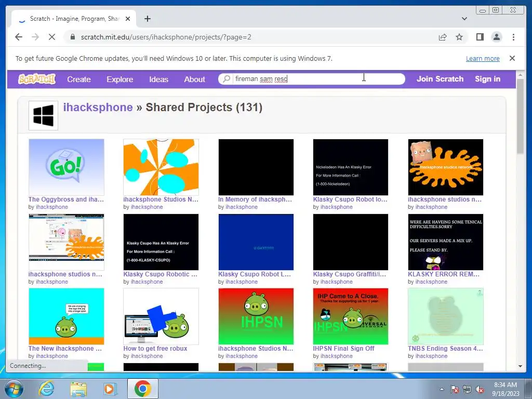
Task: Open the technical difficulties project thumbnail
Action: (x=445, y=242)
